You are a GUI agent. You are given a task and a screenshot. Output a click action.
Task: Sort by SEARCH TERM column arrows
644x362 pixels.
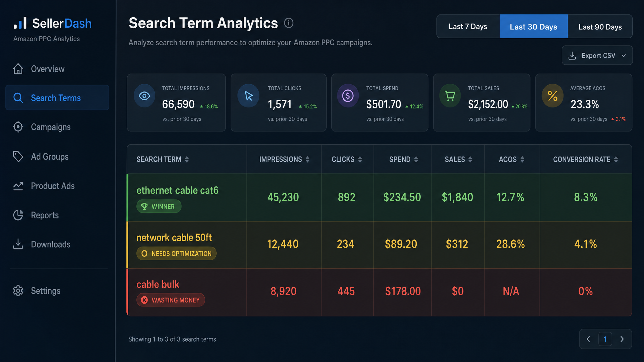(x=187, y=159)
